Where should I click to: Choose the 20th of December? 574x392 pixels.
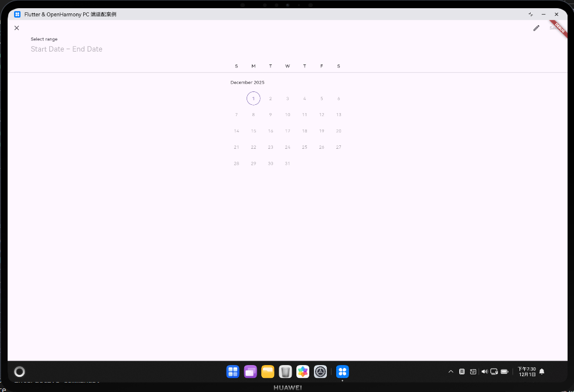339,131
